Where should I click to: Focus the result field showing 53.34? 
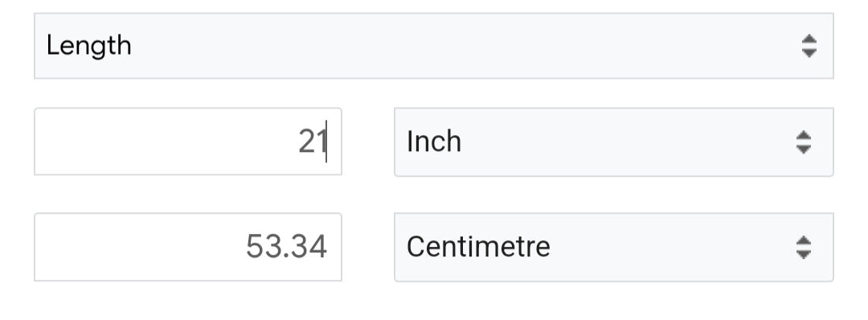click(x=188, y=247)
